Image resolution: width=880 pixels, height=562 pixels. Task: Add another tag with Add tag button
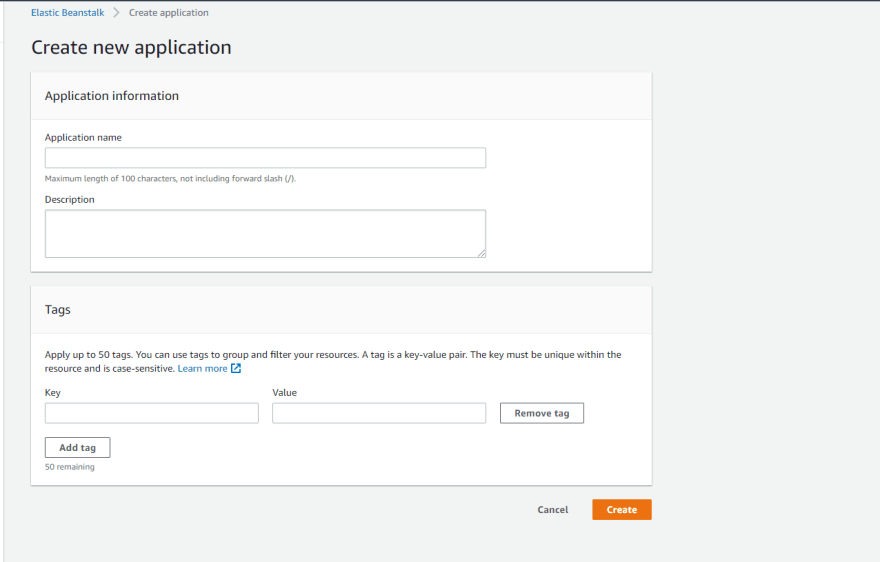click(77, 447)
